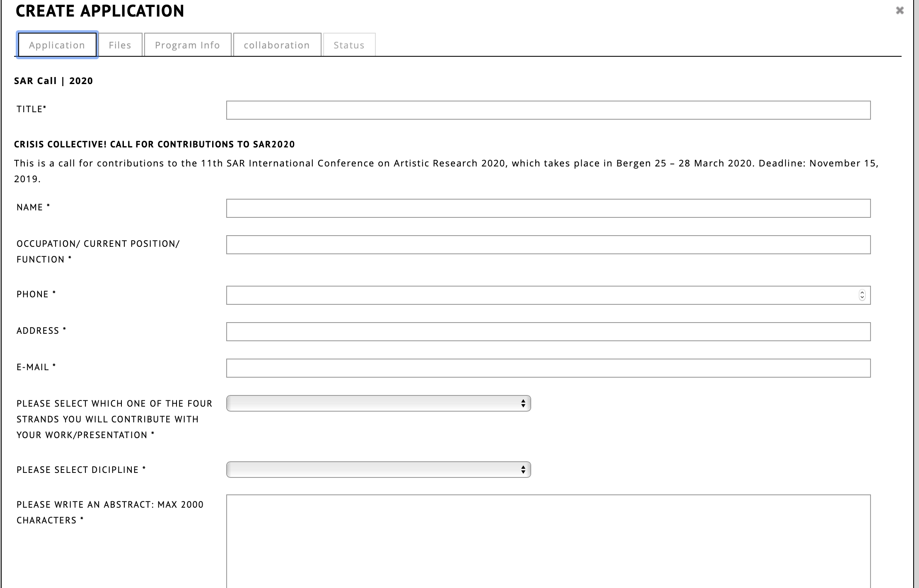This screenshot has width=919, height=588.
Task: Click the Occupation/Current Position input field
Action: pos(548,245)
